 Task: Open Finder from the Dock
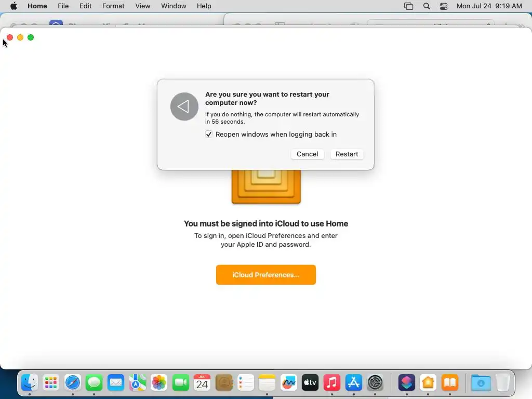coord(30,383)
